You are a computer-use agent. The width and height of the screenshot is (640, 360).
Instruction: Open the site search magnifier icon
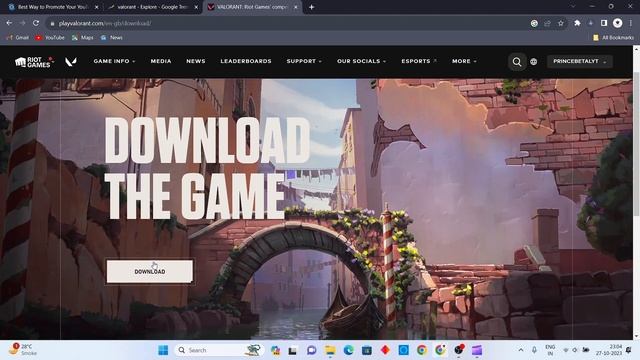tap(517, 62)
